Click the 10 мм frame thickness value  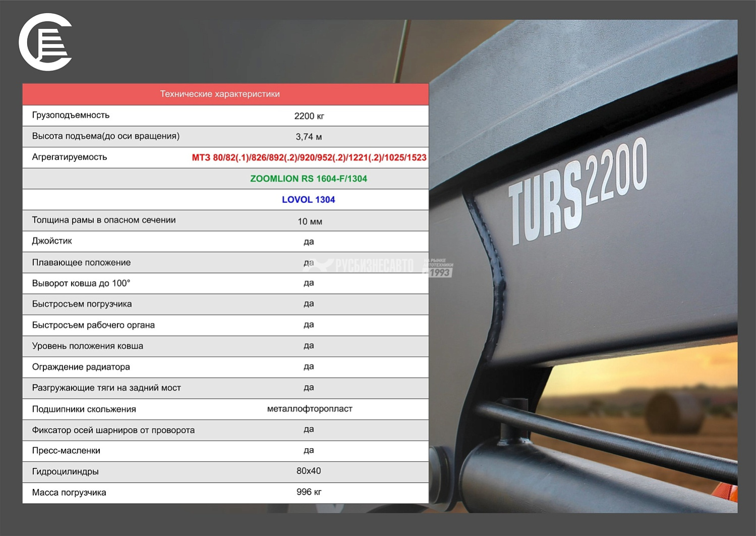pos(310,222)
